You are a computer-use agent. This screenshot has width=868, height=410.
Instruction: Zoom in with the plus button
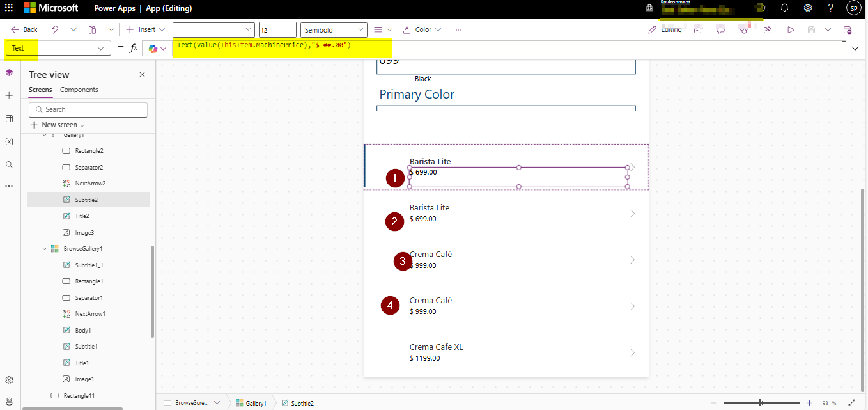pos(809,403)
